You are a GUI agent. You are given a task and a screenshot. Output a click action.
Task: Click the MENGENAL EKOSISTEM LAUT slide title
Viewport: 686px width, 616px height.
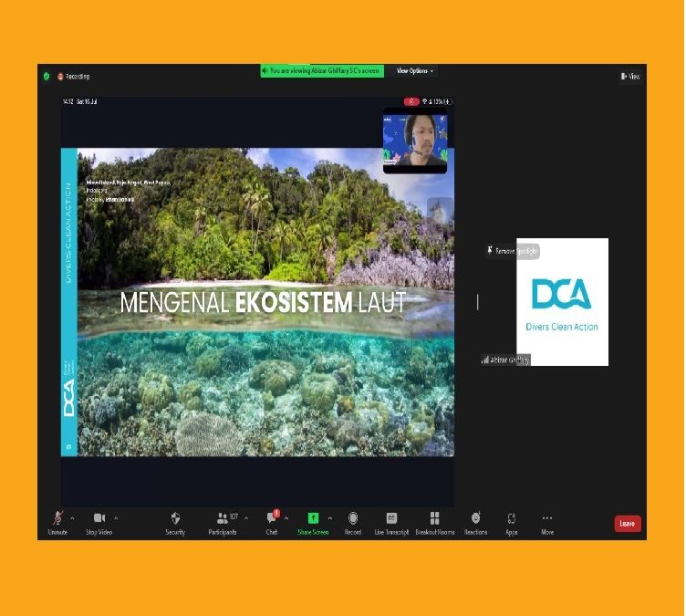(x=263, y=303)
